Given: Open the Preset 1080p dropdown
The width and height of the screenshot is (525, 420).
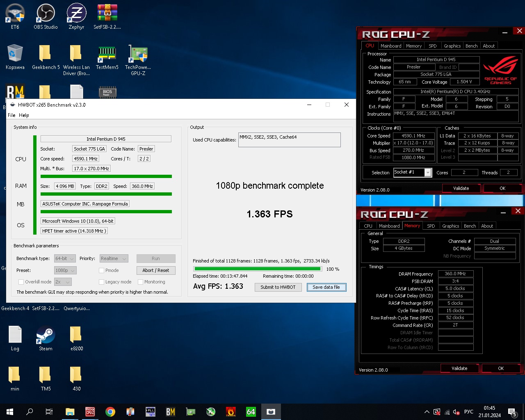Looking at the screenshot, I should [65, 270].
